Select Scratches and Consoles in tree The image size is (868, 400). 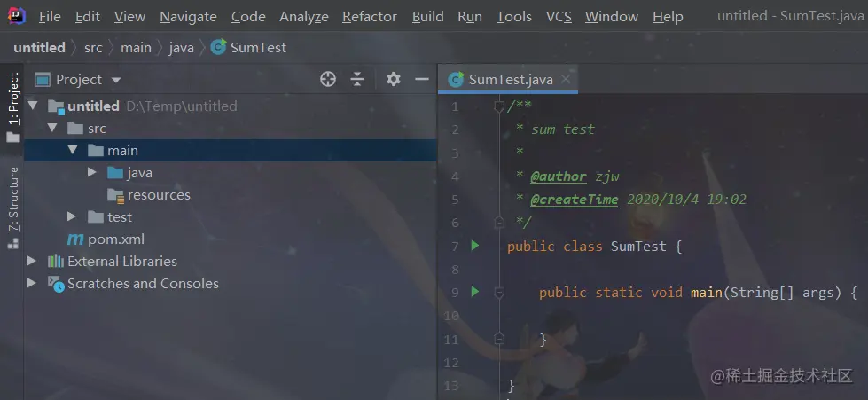tap(231, 283)
